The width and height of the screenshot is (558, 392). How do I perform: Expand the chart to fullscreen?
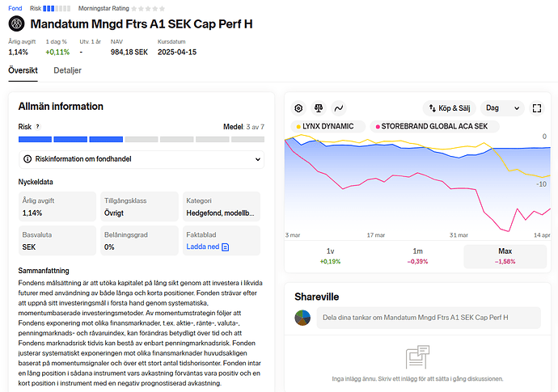click(536, 107)
